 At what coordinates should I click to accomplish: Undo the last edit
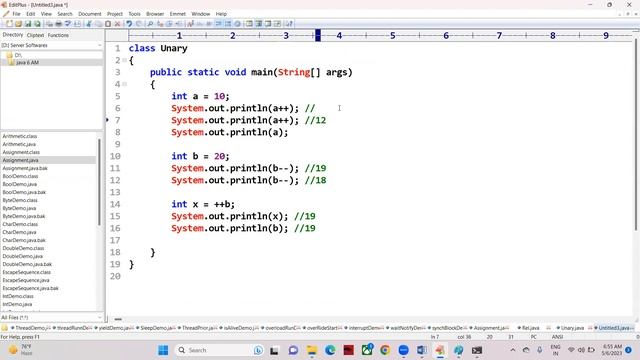pyautogui.click(x=129, y=24)
